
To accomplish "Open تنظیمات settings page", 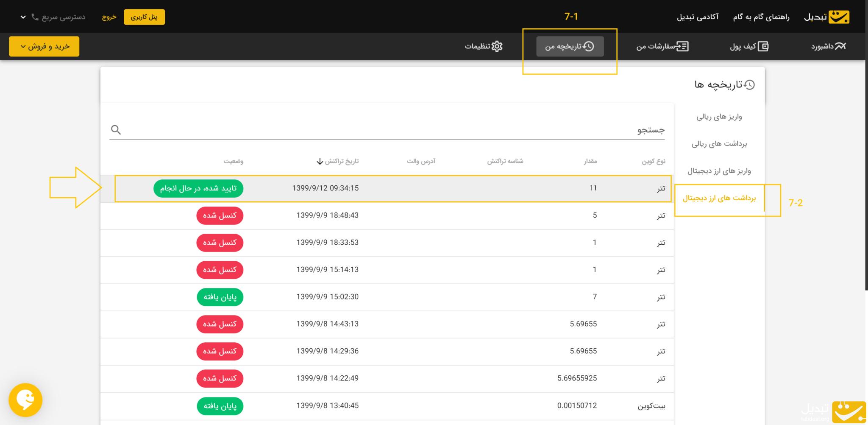I will 484,46.
